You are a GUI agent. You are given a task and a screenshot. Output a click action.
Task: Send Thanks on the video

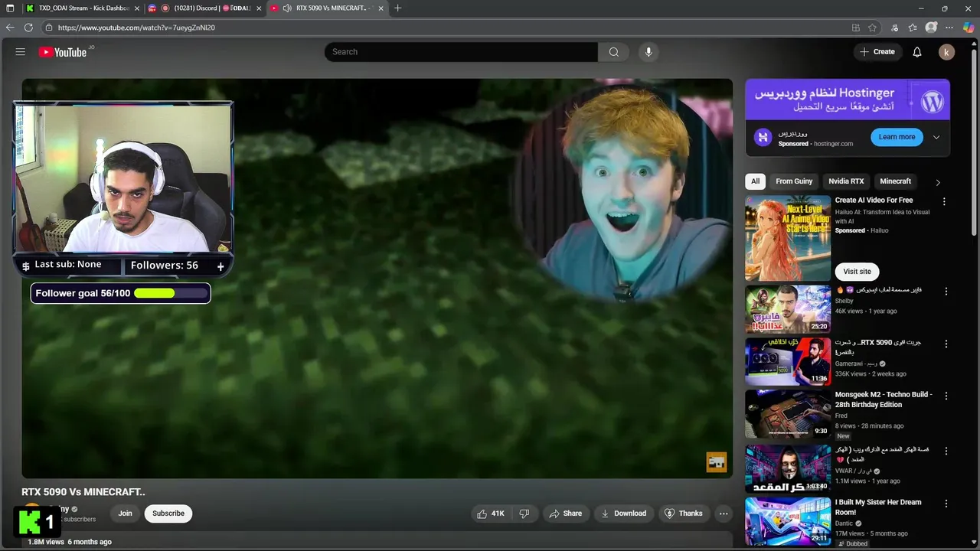[684, 514]
